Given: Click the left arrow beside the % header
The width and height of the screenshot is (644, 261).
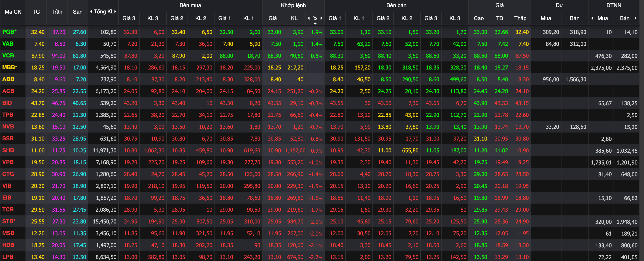Looking at the screenshot, I should [309, 18].
